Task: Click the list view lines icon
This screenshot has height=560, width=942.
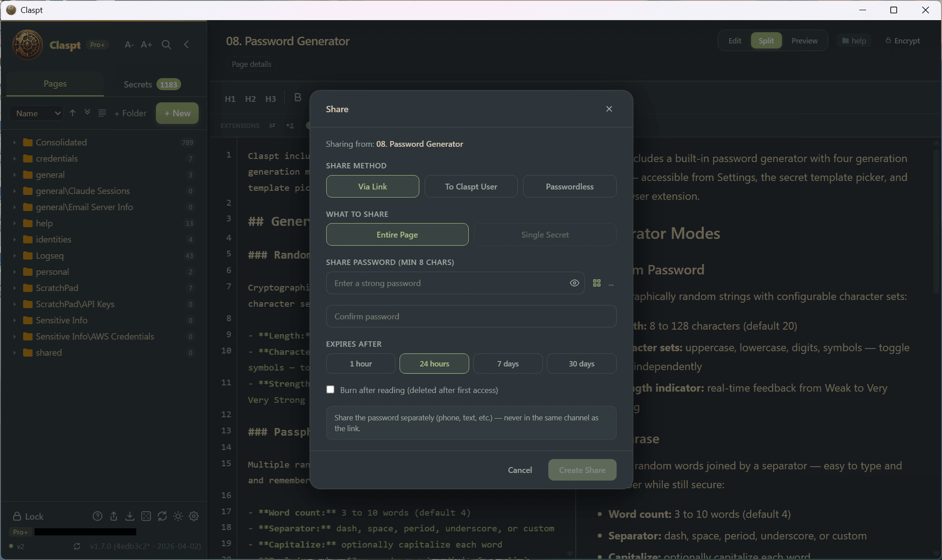Action: 102,113
